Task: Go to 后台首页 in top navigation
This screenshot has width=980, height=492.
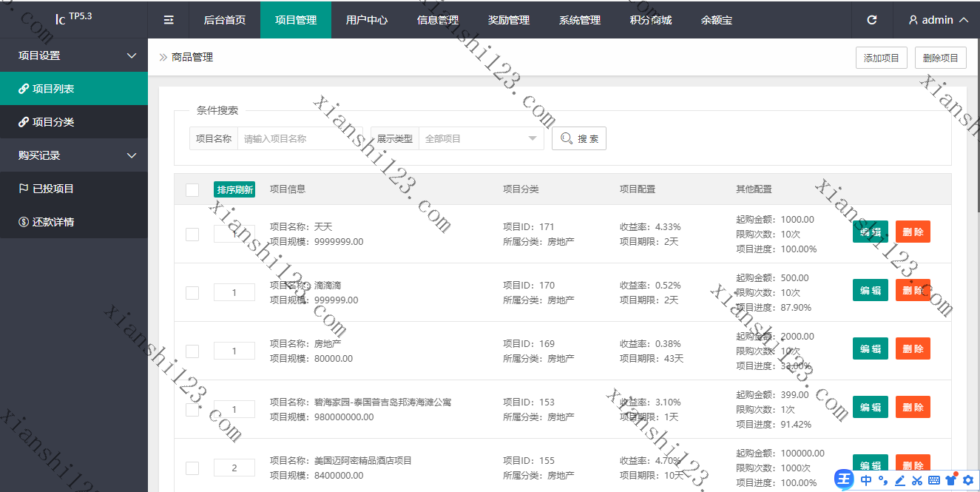Action: coord(225,20)
